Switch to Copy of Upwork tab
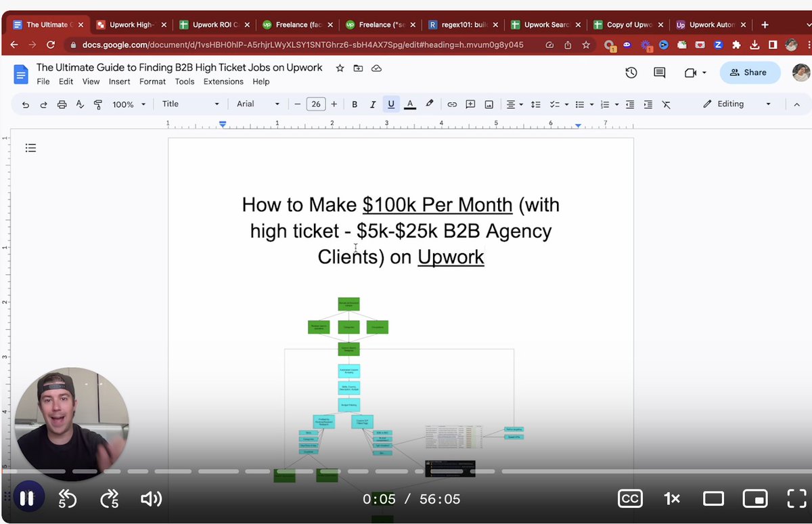The width and height of the screenshot is (812, 524). [629, 24]
